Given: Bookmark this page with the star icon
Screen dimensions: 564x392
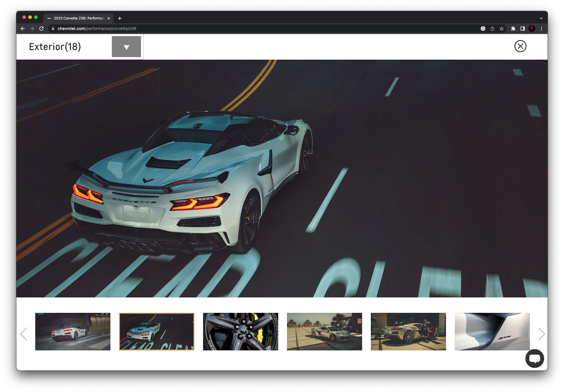Looking at the screenshot, I should click(502, 28).
